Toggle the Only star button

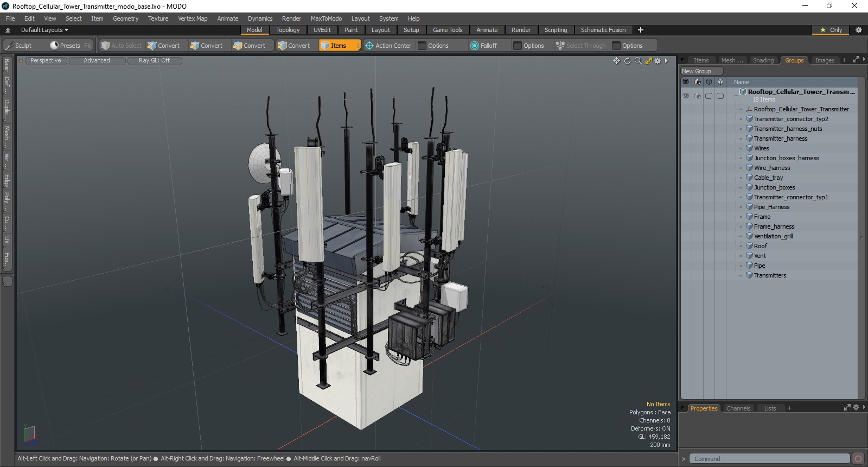tap(831, 30)
